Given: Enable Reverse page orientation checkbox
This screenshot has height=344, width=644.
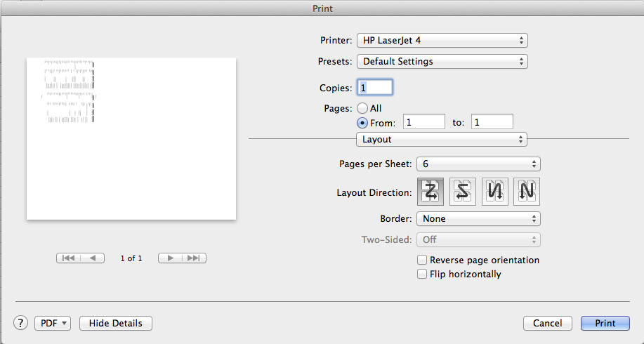Looking at the screenshot, I should pyautogui.click(x=422, y=260).
